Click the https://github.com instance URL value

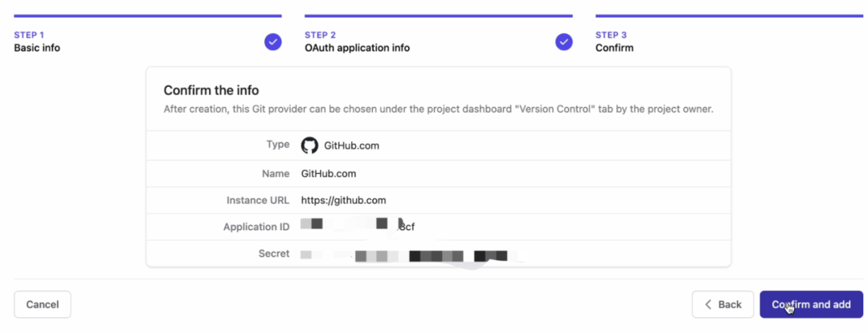click(343, 200)
